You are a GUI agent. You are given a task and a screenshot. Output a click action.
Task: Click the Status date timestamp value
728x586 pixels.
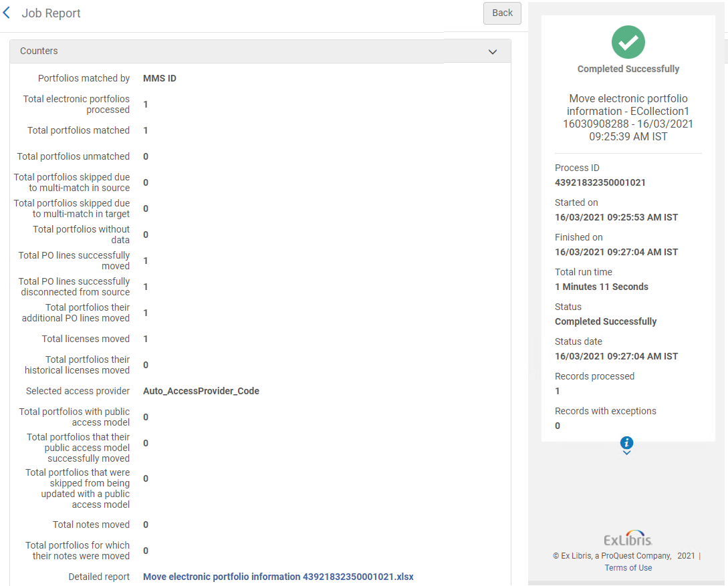[616, 356]
